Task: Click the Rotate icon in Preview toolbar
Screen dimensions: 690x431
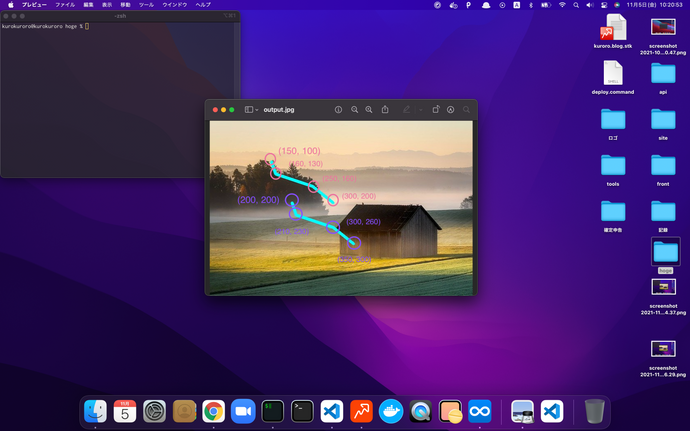Action: tap(436, 109)
